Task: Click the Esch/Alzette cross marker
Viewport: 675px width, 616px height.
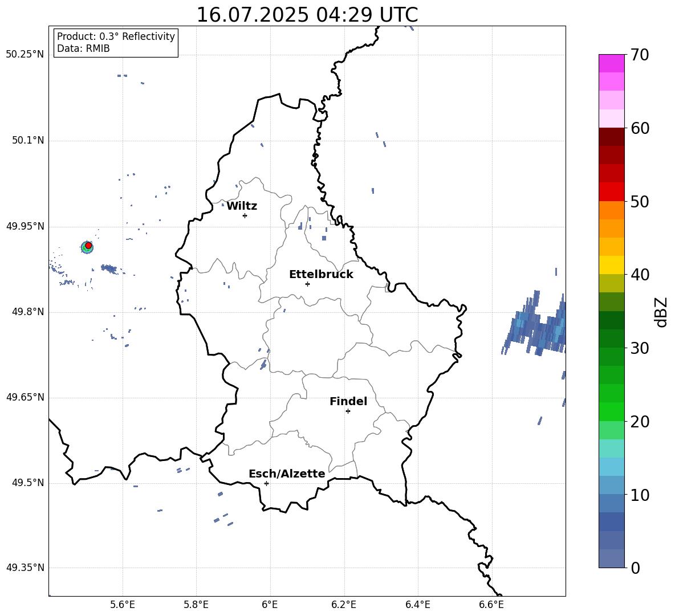Action: pyautogui.click(x=266, y=483)
